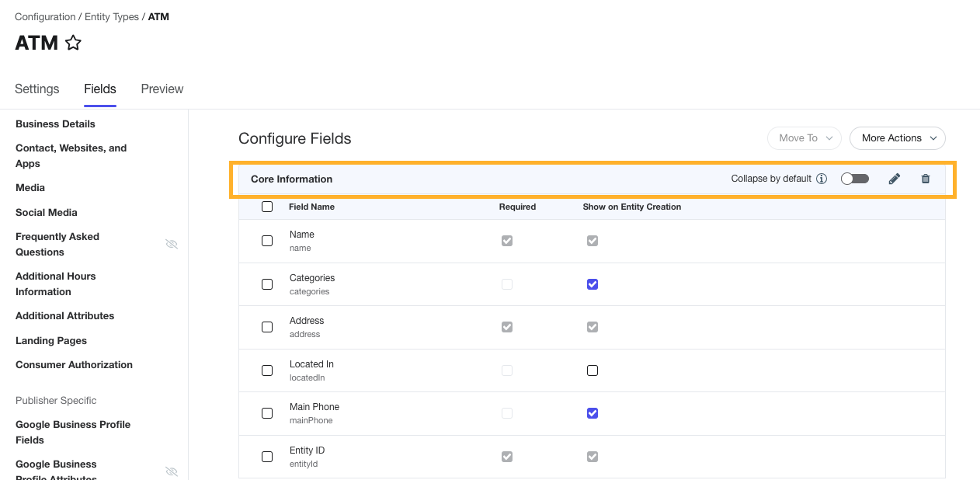Select Landing Pages in the sidebar

tap(51, 340)
